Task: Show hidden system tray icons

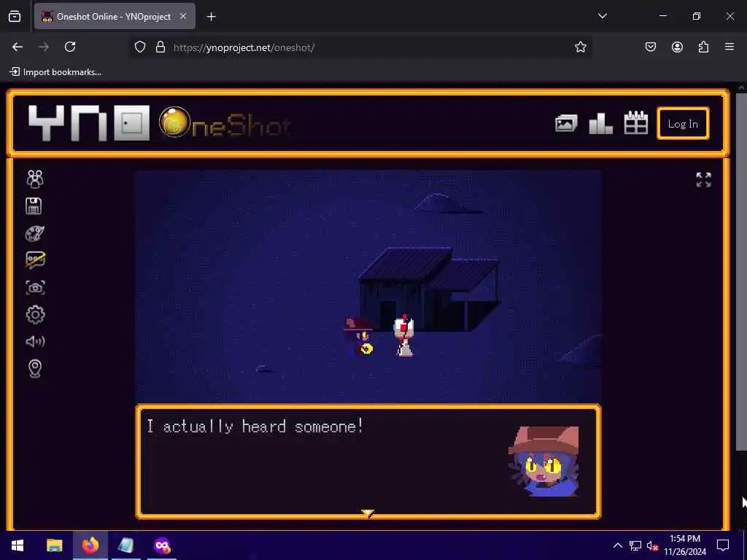Action: [617, 545]
